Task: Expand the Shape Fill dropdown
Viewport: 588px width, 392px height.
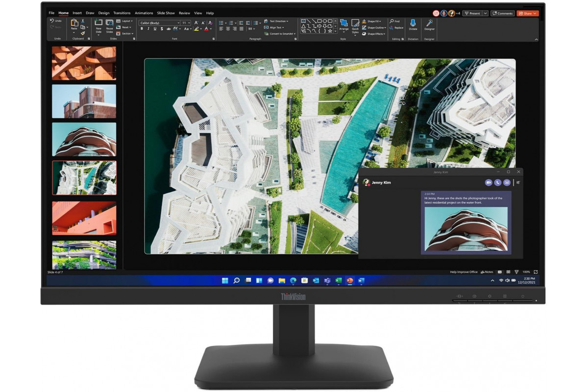Action: [x=373, y=22]
